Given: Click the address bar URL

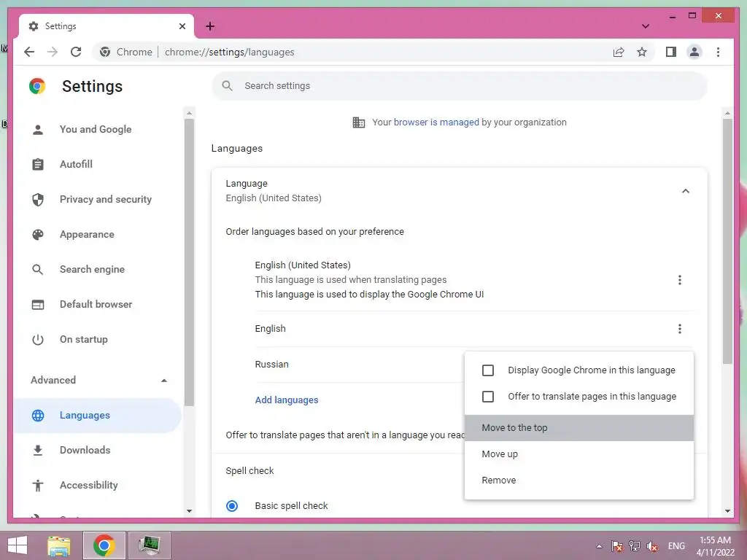Looking at the screenshot, I should coord(230,52).
